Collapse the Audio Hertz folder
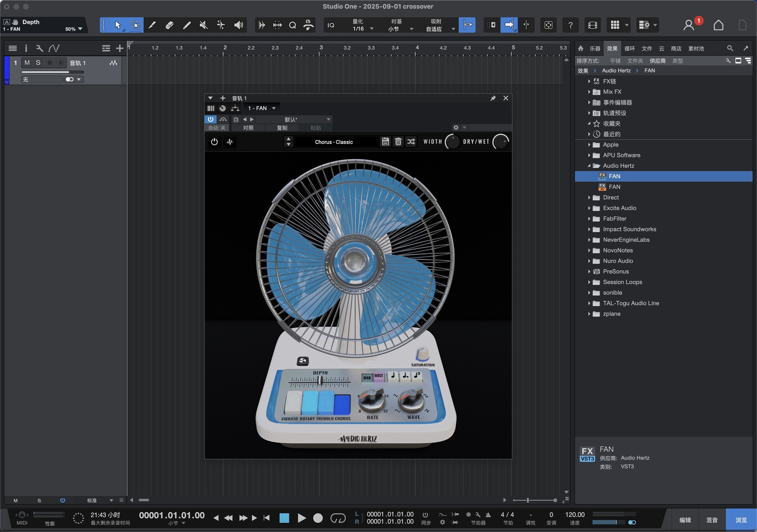Viewport: 757px width, 532px height. pyautogui.click(x=589, y=166)
